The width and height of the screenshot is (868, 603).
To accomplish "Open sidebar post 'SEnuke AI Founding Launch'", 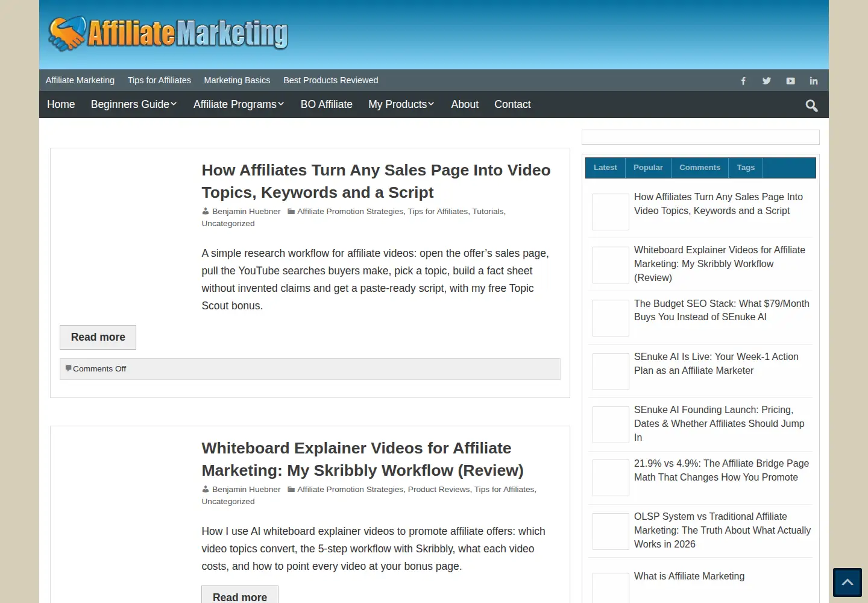I will pos(719,423).
